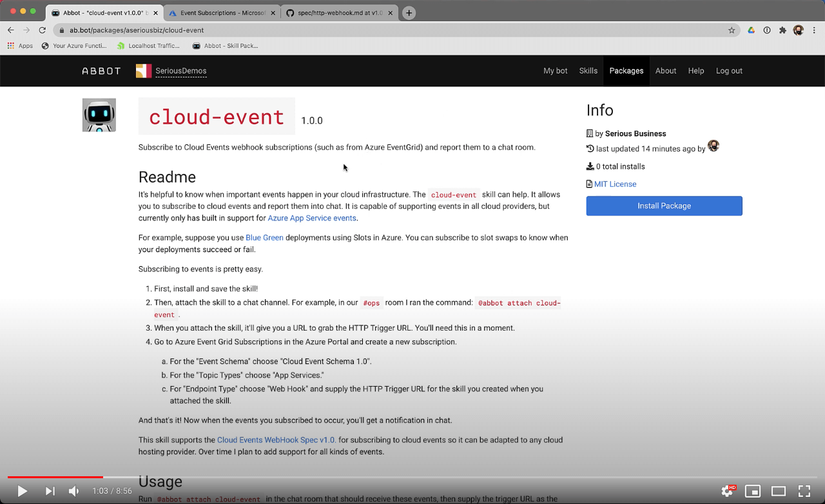825x504 pixels.
Task: Click the Usage heading
Action: (x=160, y=482)
